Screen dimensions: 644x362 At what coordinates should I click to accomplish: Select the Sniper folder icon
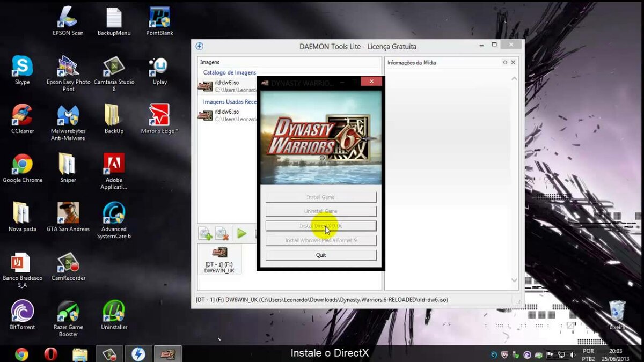[68, 168]
